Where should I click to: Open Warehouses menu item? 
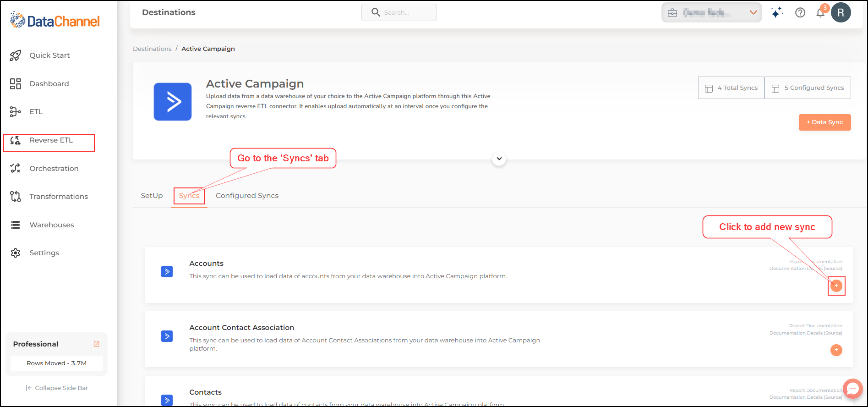[52, 225]
